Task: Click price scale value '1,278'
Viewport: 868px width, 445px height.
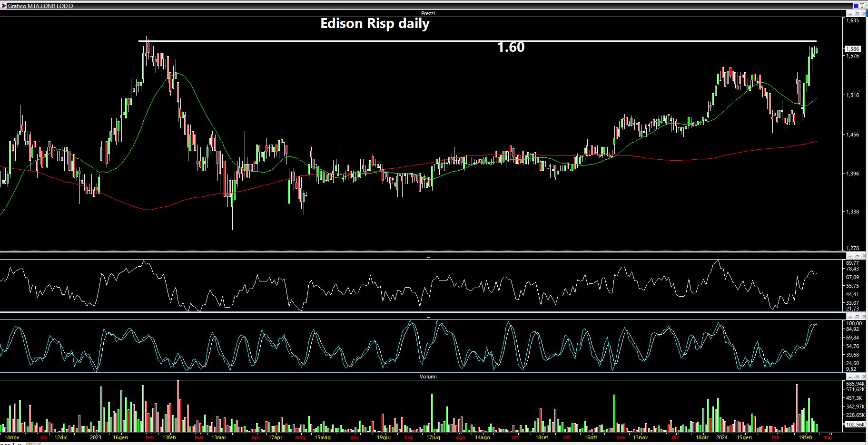Action: (x=852, y=248)
